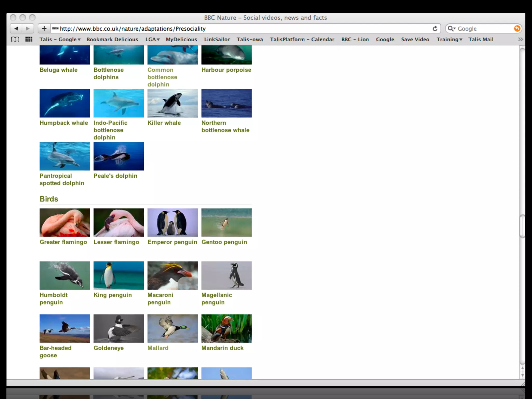The width and height of the screenshot is (532, 399).
Task: Click the browser Back arrow button
Action: click(x=16, y=29)
